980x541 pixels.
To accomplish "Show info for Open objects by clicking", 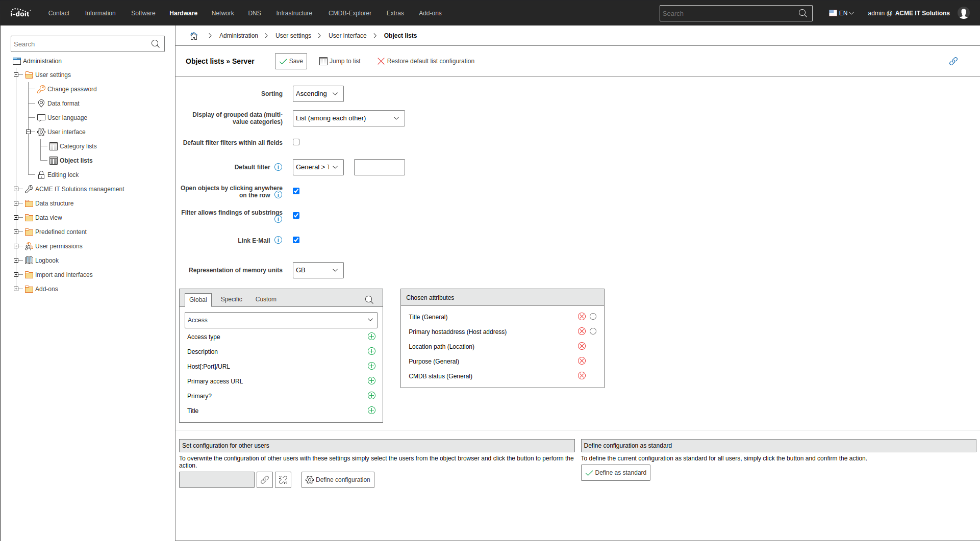I will (278, 195).
